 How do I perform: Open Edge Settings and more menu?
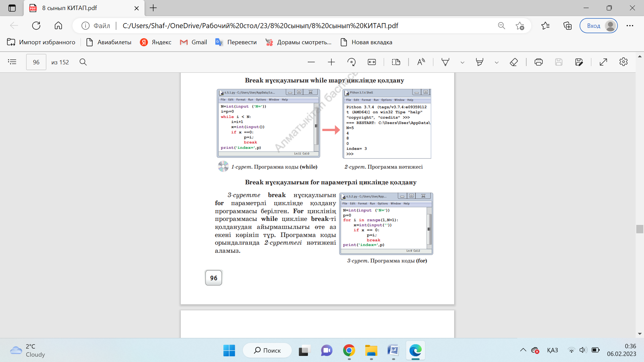coord(630,26)
